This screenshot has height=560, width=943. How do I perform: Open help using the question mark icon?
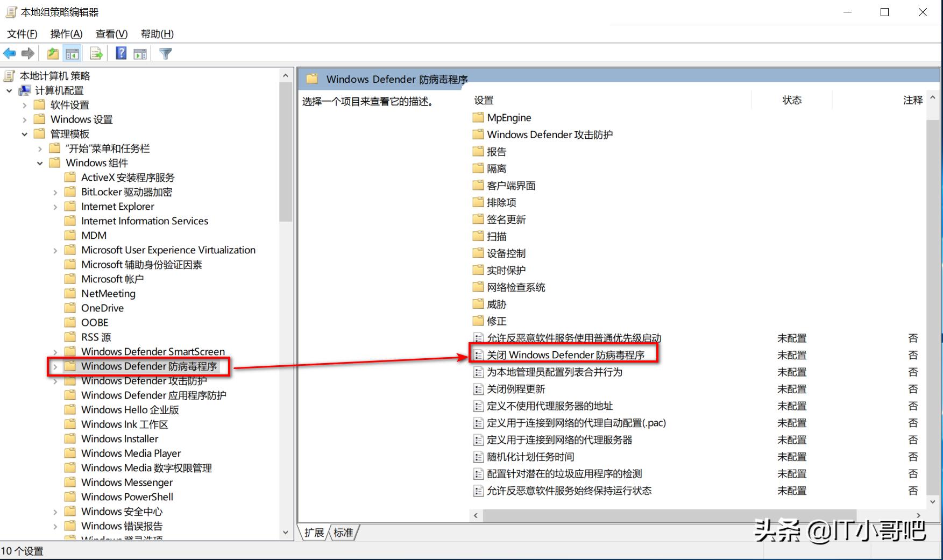pyautogui.click(x=120, y=53)
